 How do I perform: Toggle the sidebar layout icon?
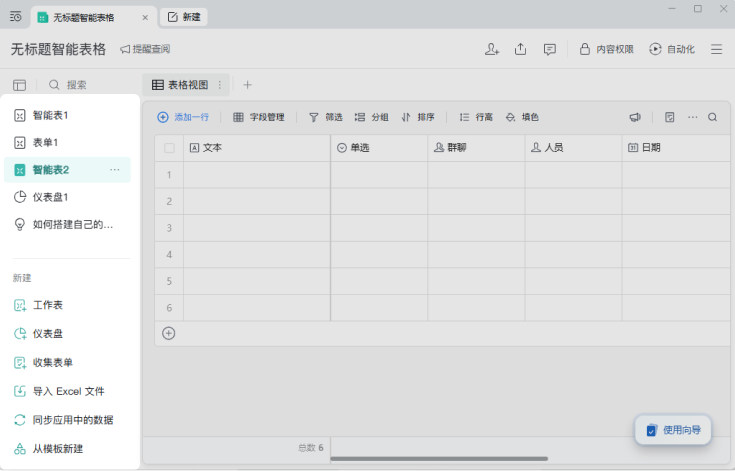pyautogui.click(x=19, y=85)
